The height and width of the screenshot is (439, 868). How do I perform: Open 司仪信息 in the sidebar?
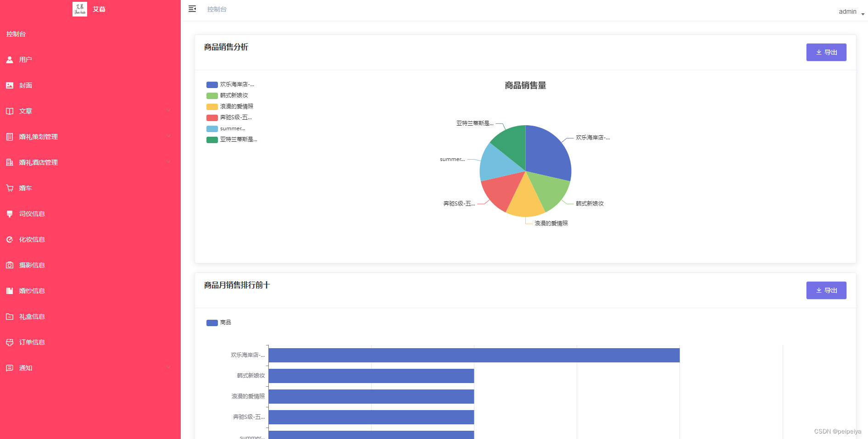coord(90,214)
